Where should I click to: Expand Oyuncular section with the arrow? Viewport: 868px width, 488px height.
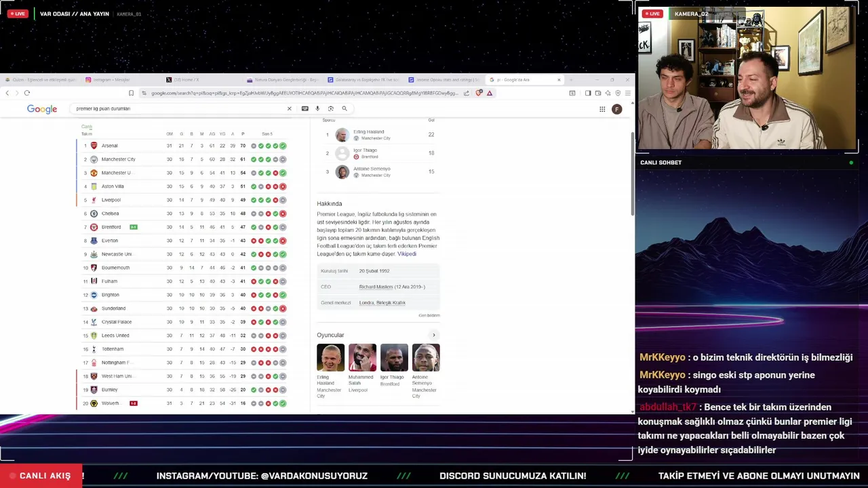(434, 335)
